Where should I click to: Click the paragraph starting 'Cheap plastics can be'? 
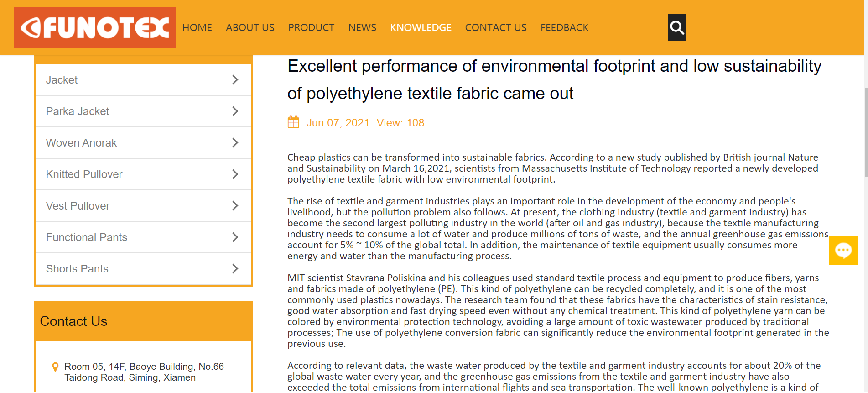[553, 168]
